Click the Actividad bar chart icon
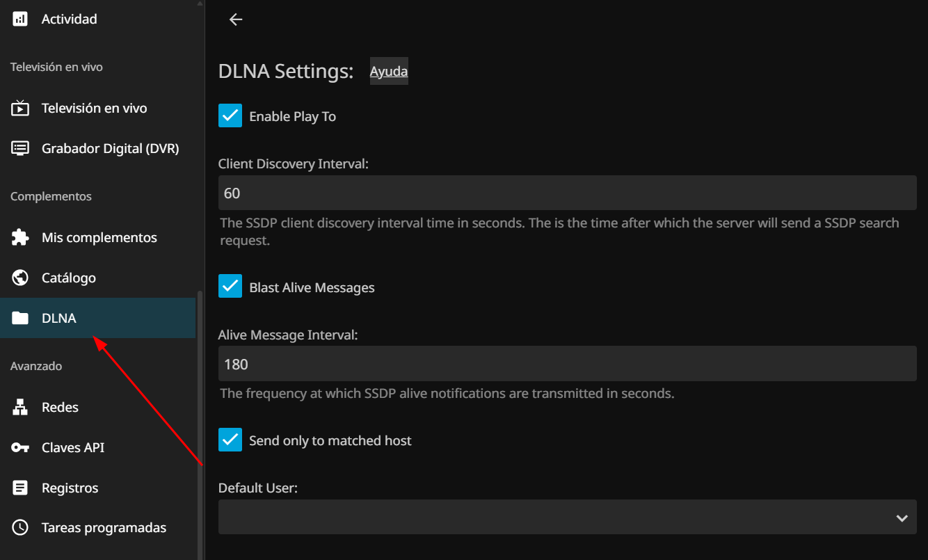 (20, 19)
